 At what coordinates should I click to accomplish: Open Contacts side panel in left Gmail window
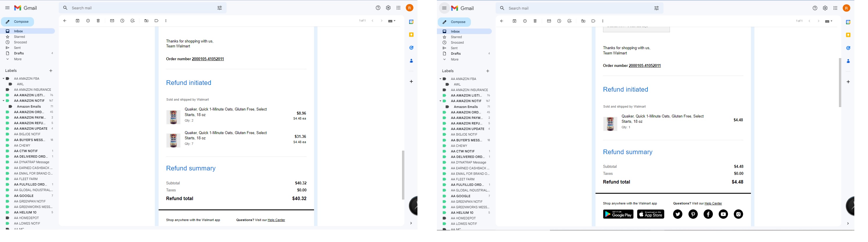click(411, 61)
